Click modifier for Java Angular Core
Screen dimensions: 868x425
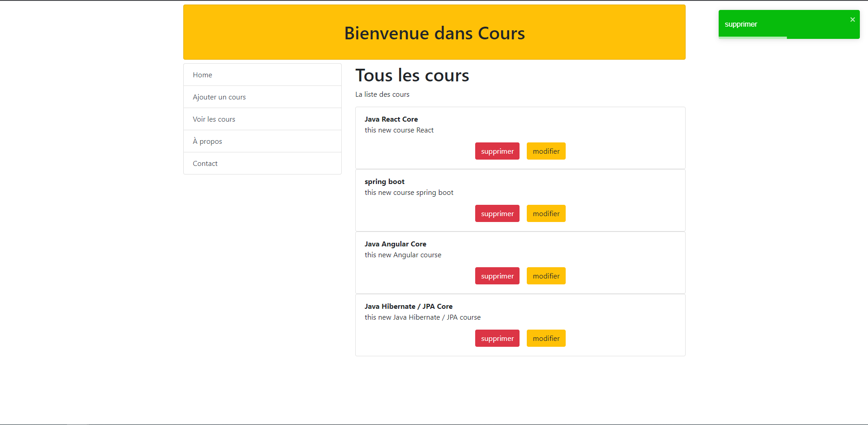[546, 276]
